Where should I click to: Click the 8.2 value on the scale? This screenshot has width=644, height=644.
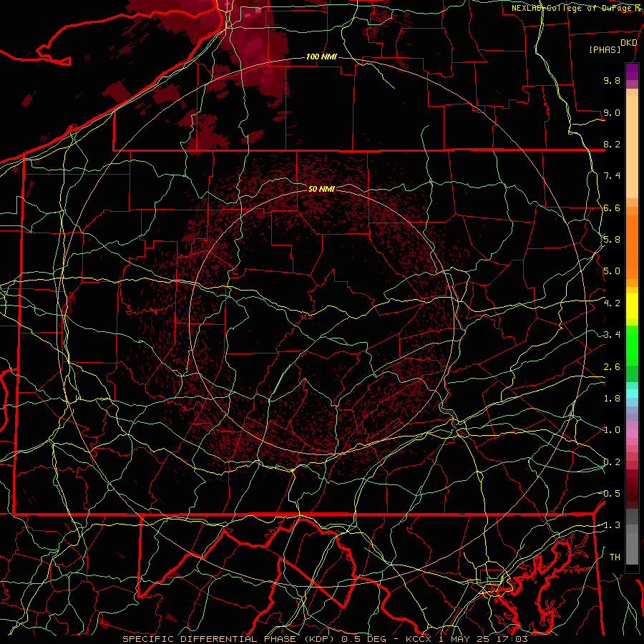click(x=612, y=144)
